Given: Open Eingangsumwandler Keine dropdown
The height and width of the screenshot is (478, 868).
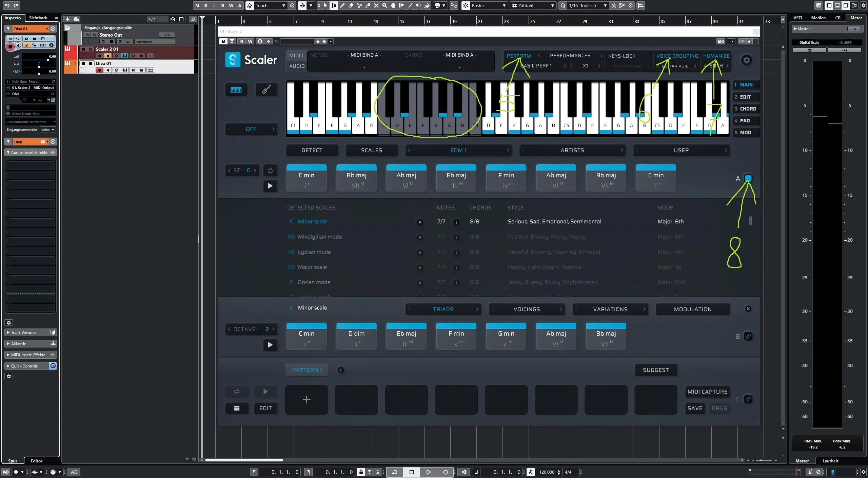Looking at the screenshot, I should pos(47,130).
